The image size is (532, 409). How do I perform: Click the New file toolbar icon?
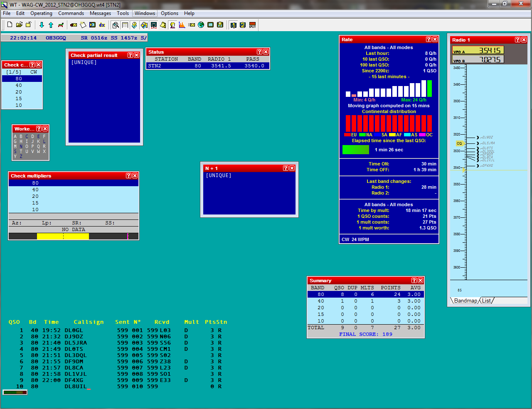(10, 25)
